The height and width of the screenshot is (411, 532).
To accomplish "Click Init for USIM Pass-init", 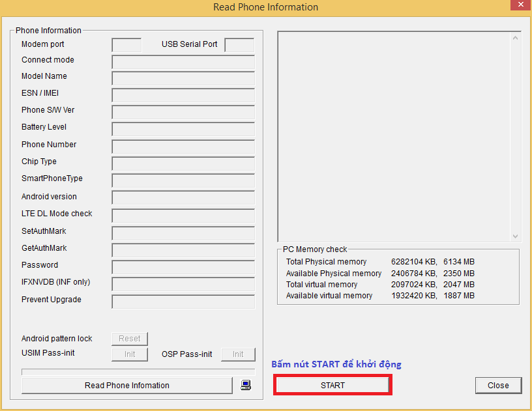I will 130,354.
